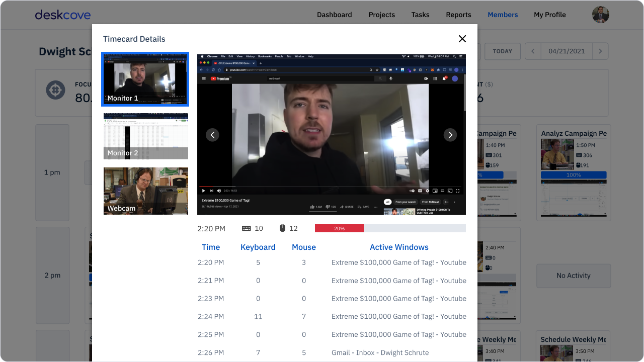
Task: Click the keyboard icon beside count 10
Action: tap(247, 228)
